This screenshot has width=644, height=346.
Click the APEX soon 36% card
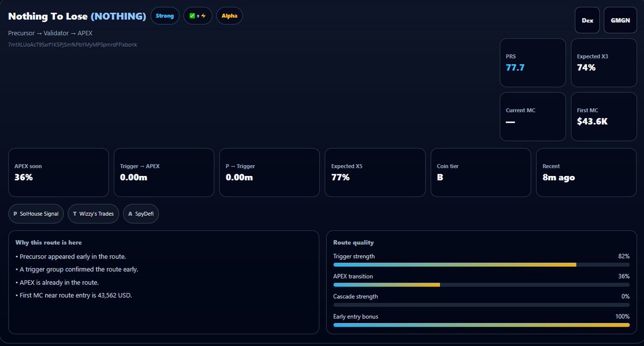pos(58,173)
